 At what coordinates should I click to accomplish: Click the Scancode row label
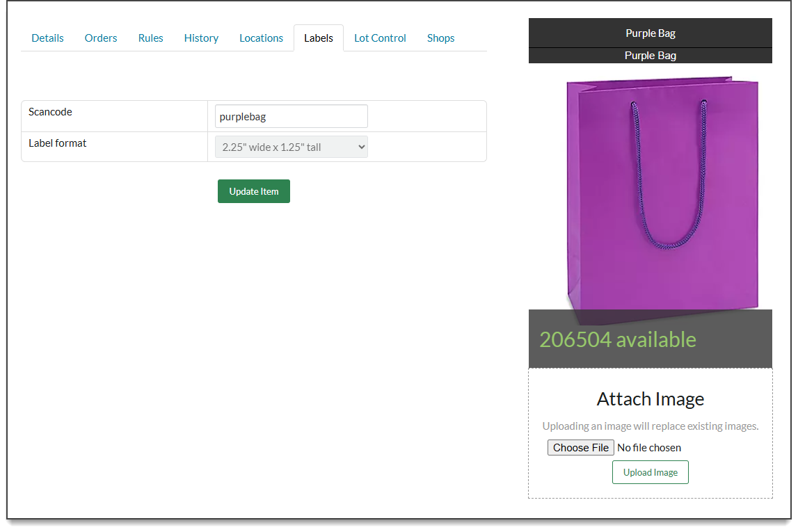[50, 112]
